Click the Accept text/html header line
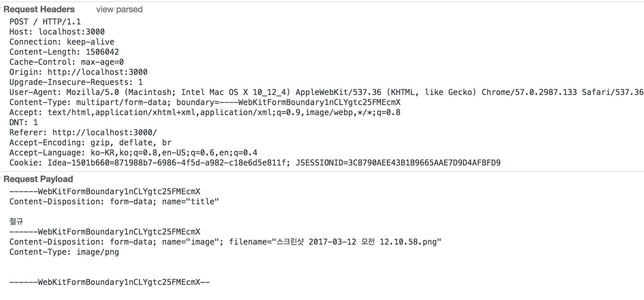The width and height of the screenshot is (644, 300). (x=205, y=112)
